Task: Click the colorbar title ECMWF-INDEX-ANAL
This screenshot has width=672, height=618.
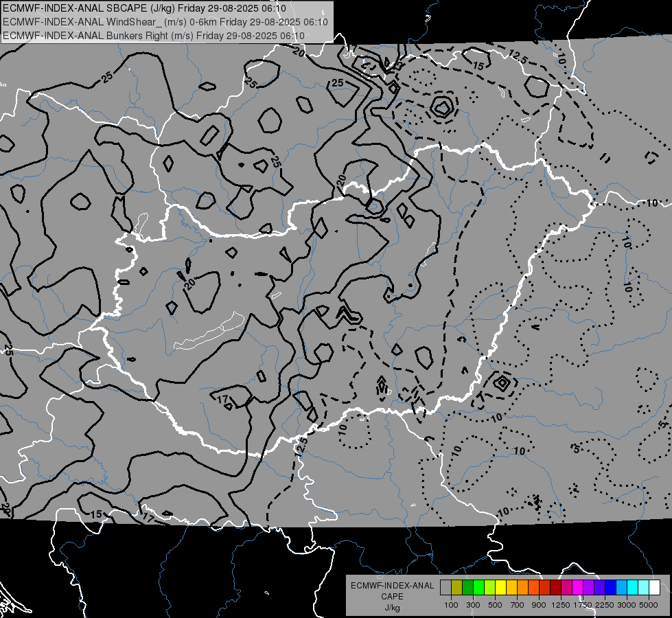Action: pos(392,586)
